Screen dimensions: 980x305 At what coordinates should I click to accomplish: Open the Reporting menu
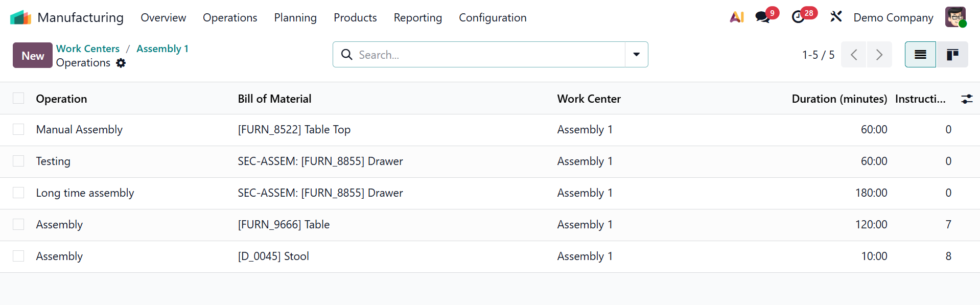click(x=417, y=17)
